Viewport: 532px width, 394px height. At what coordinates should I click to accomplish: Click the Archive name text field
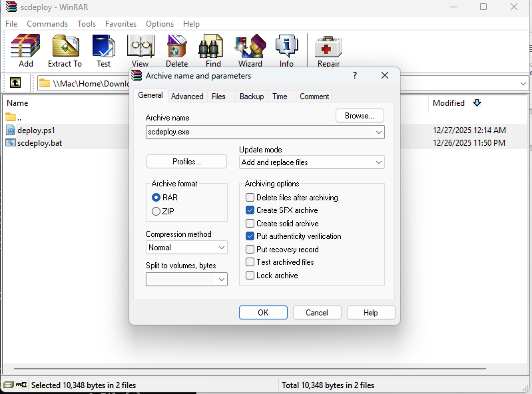click(260, 132)
